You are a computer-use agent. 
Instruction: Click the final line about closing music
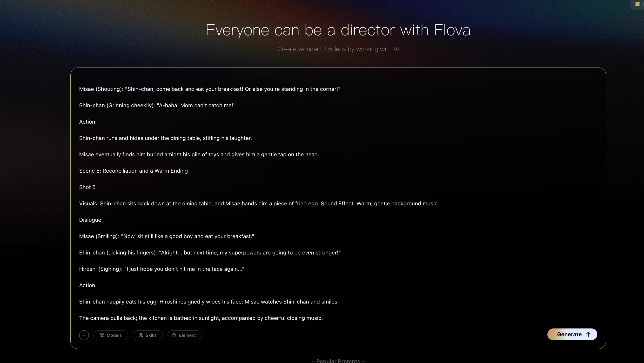click(x=201, y=318)
